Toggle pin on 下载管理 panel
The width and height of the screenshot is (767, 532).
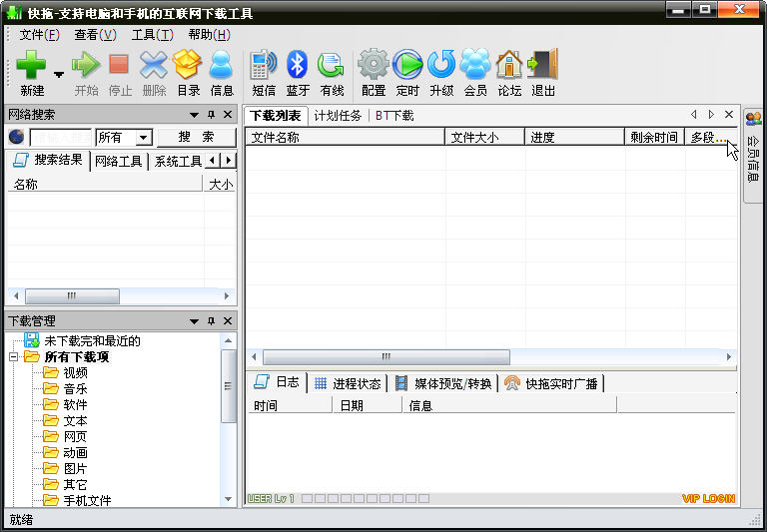pyautogui.click(x=211, y=321)
